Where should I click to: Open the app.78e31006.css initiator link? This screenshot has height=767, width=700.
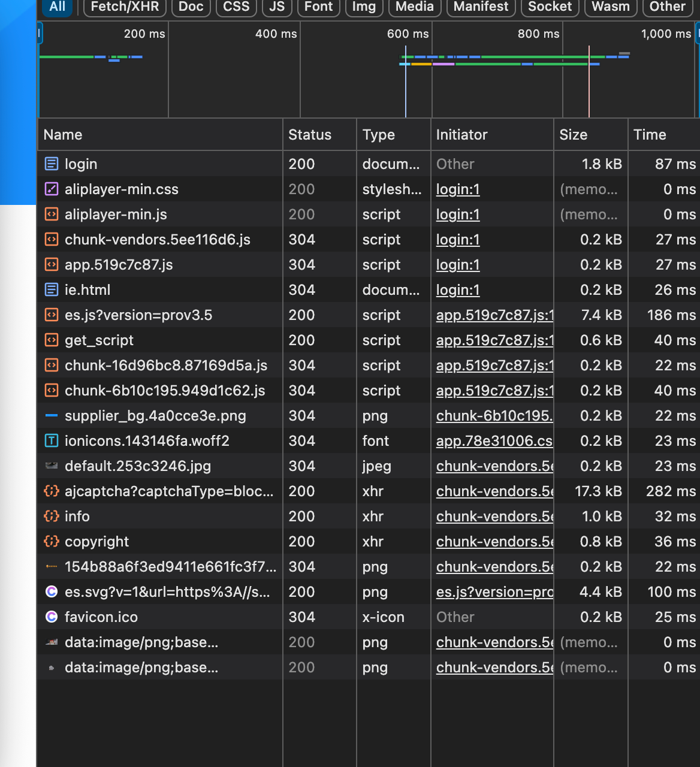(494, 441)
